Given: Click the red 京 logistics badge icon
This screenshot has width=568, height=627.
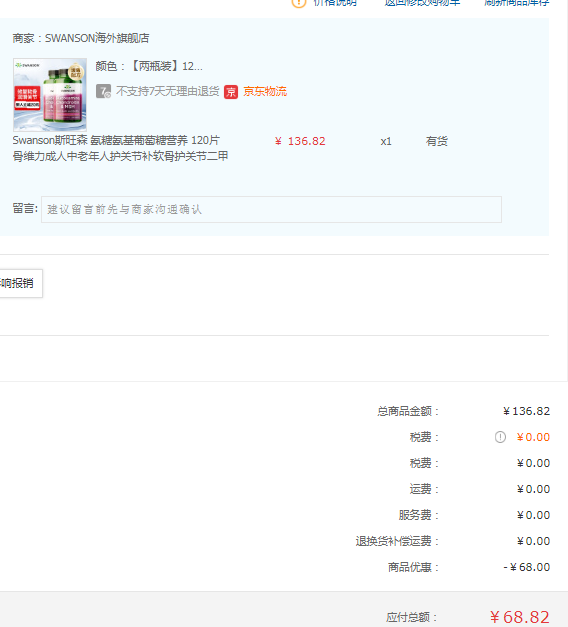Looking at the screenshot, I should pos(231,92).
